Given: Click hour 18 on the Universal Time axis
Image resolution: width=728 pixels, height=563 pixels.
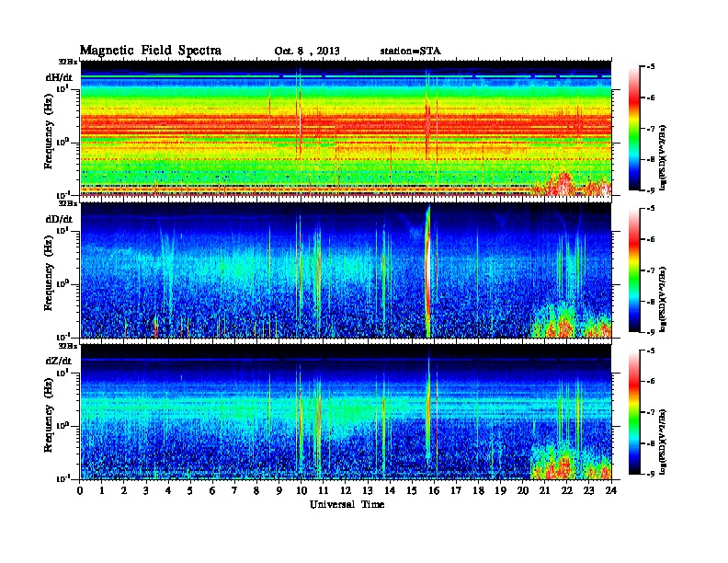Looking at the screenshot, I should (x=478, y=491).
